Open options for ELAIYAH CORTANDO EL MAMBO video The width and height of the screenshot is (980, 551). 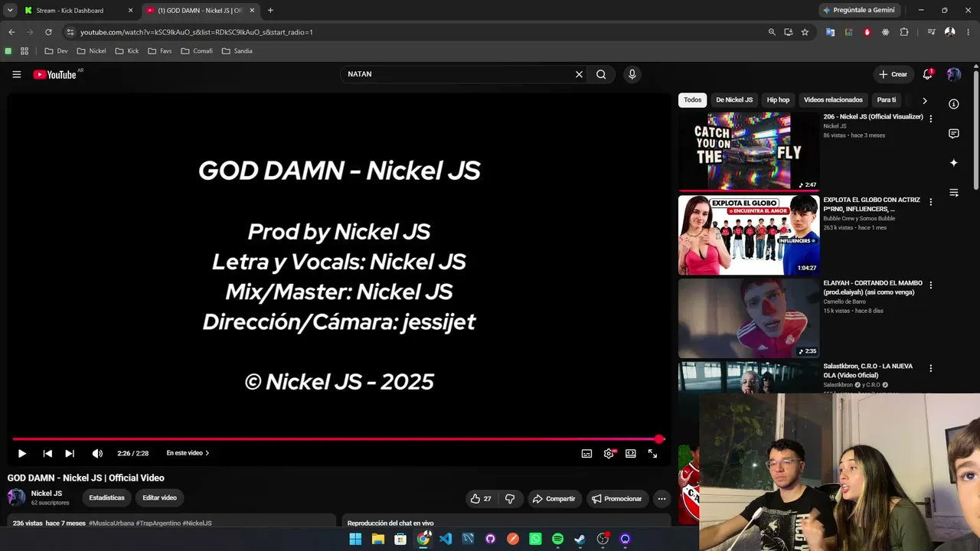pos(930,285)
